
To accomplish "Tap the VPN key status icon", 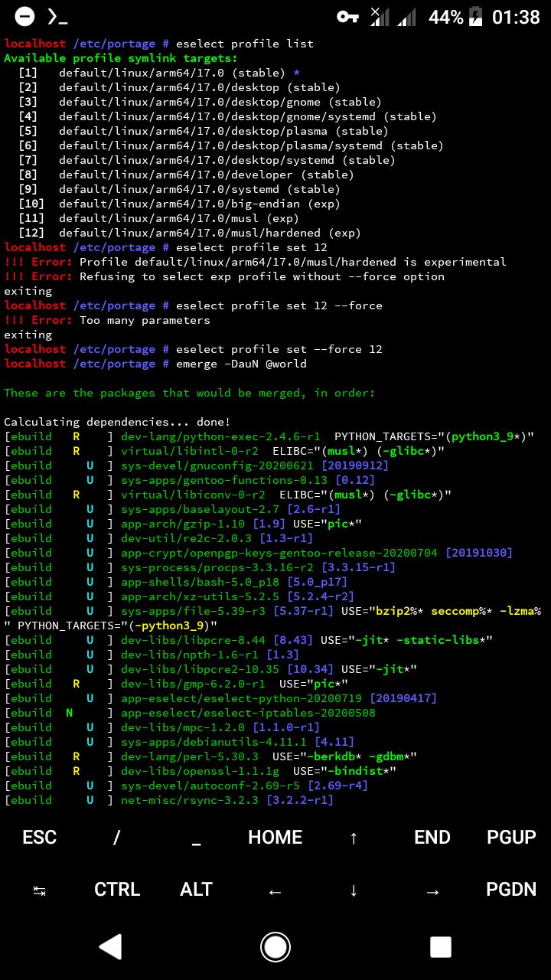I will click(348, 17).
